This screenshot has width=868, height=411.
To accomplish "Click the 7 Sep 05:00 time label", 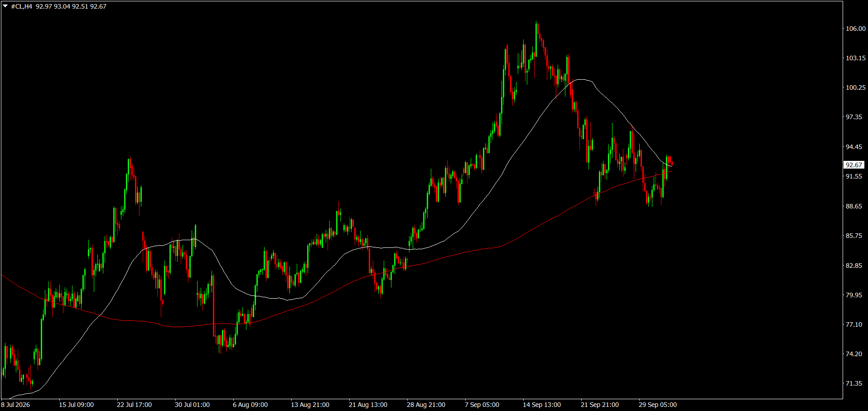I will point(482,405).
